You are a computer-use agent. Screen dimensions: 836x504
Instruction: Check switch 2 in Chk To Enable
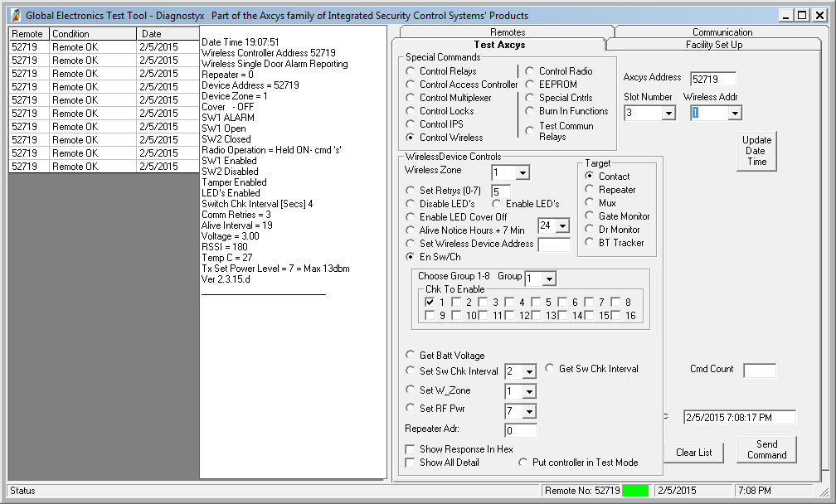tap(456, 302)
